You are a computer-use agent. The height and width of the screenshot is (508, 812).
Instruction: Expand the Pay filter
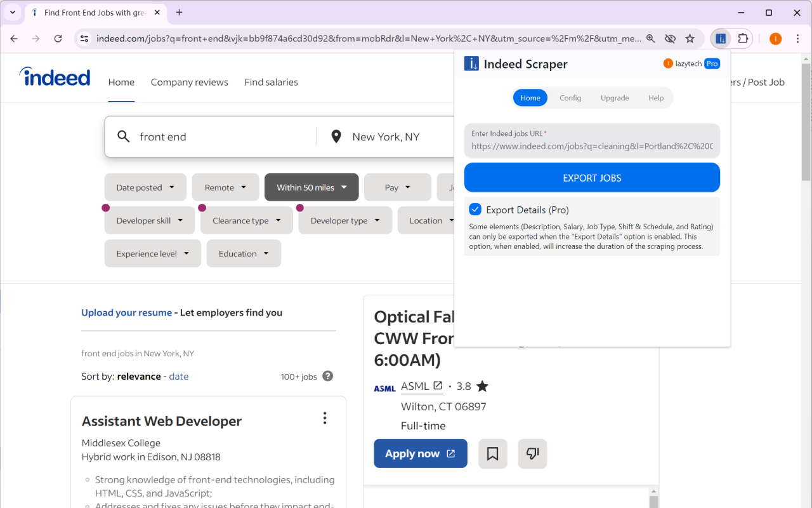point(398,187)
